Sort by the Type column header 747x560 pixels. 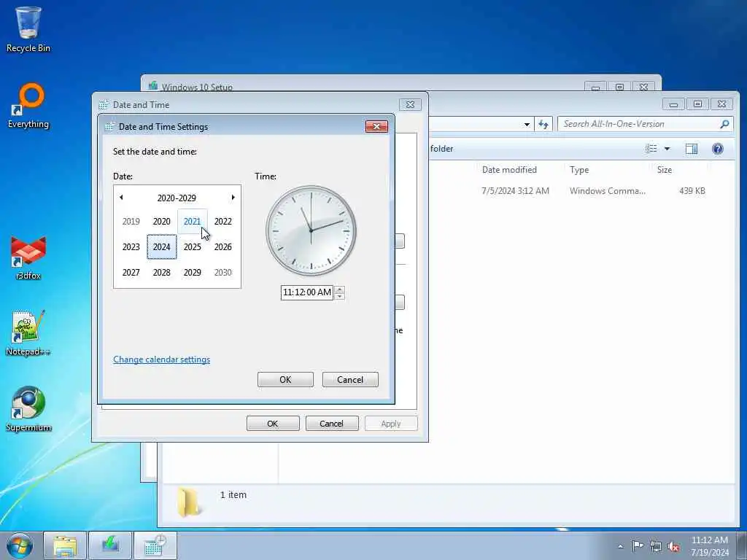pos(579,170)
